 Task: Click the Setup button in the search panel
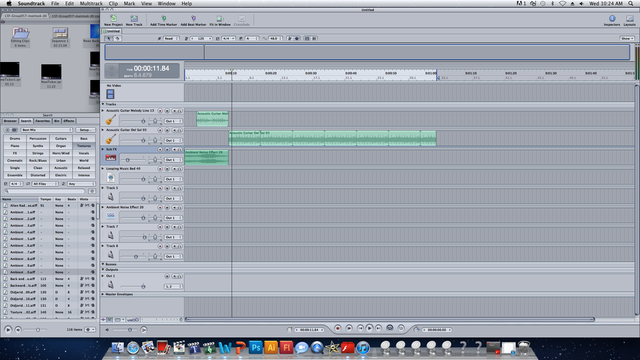[85, 130]
